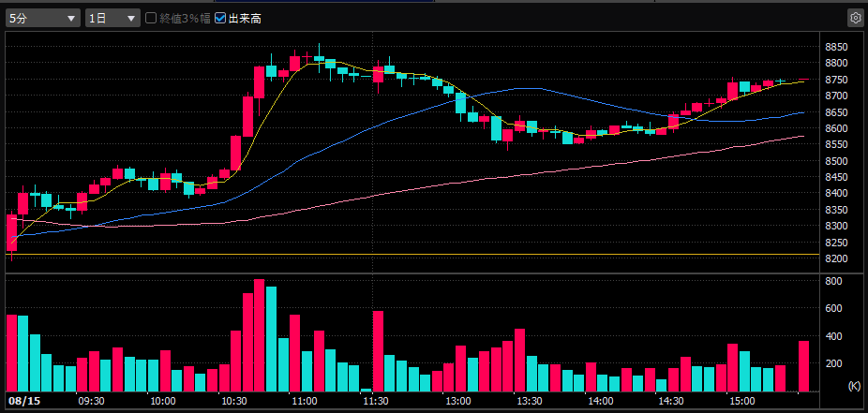Click the 14:30 time axis label
This screenshot has width=868, height=413.
coord(670,400)
